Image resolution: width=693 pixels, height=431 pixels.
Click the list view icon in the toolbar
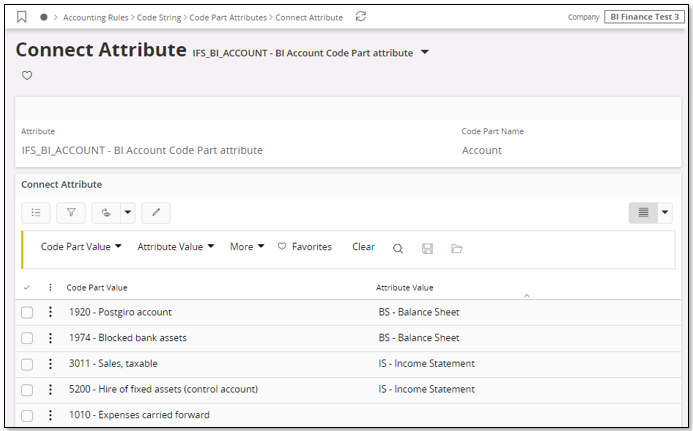coord(36,212)
